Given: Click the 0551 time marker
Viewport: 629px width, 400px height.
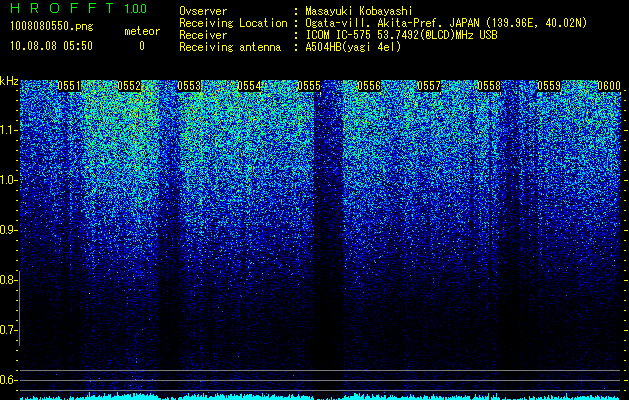Looking at the screenshot, I should pyautogui.click(x=69, y=86).
